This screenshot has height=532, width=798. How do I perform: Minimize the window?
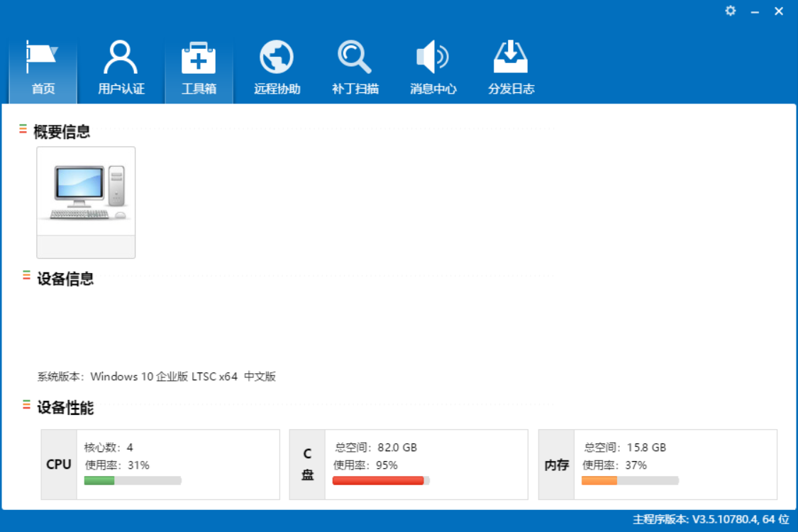click(755, 12)
